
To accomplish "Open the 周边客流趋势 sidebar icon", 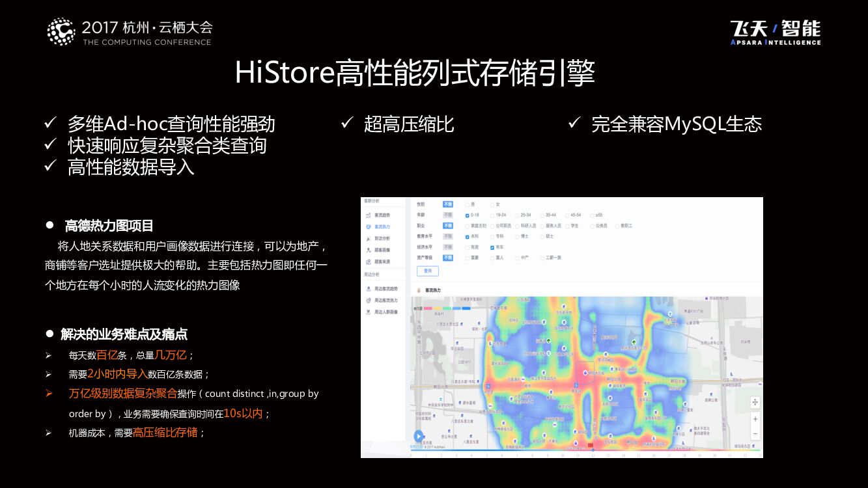I will click(369, 289).
